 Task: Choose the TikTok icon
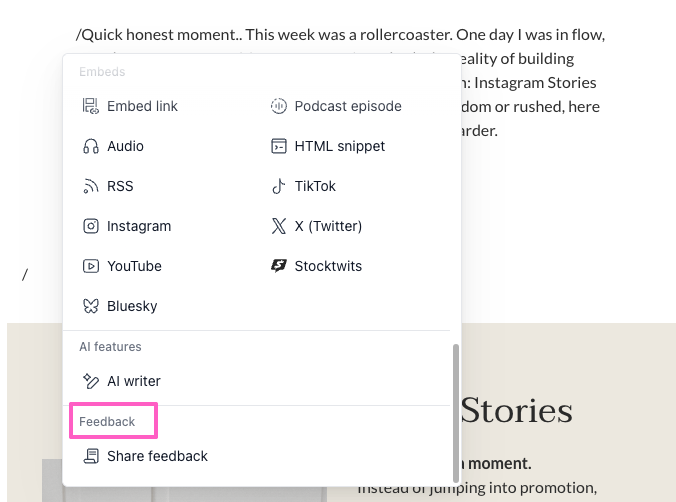[x=279, y=186]
